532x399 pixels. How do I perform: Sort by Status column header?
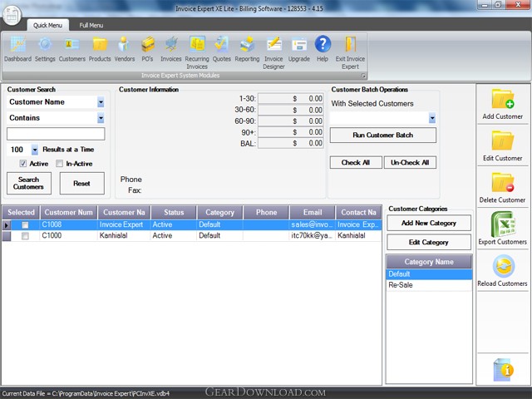[x=174, y=213]
